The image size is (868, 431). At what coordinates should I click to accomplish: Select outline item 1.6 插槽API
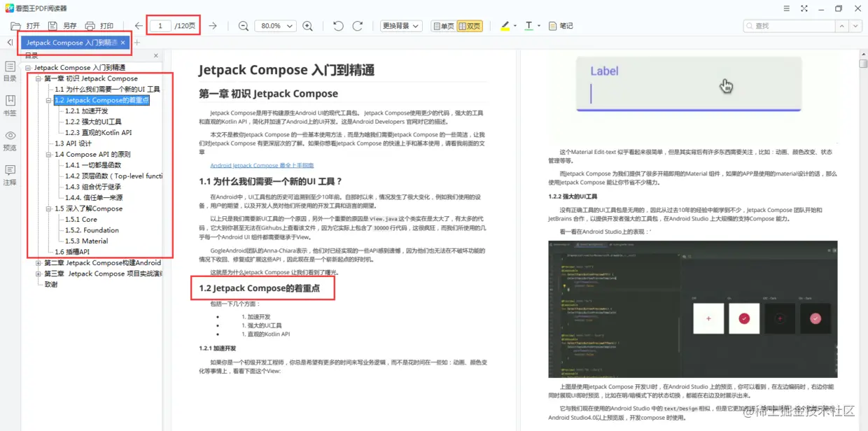click(x=72, y=252)
